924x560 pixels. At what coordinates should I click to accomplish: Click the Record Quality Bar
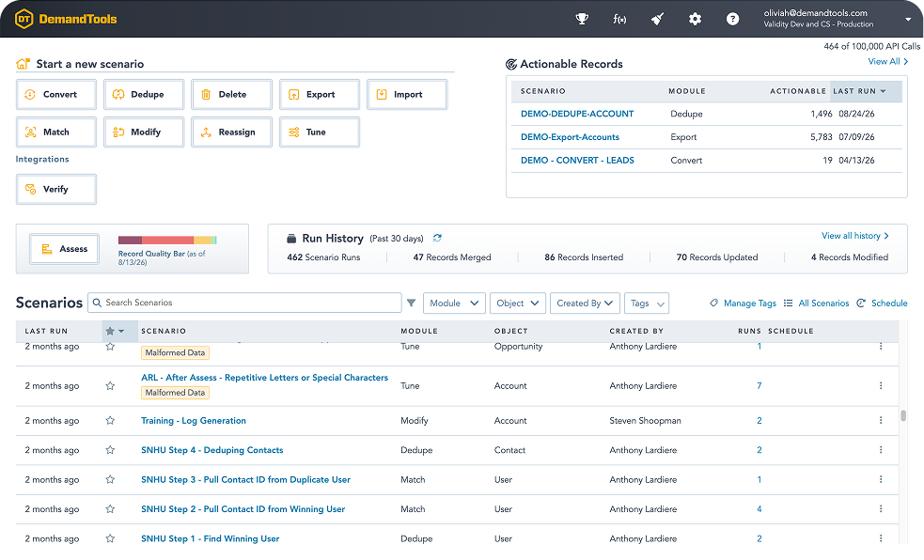[x=167, y=240]
